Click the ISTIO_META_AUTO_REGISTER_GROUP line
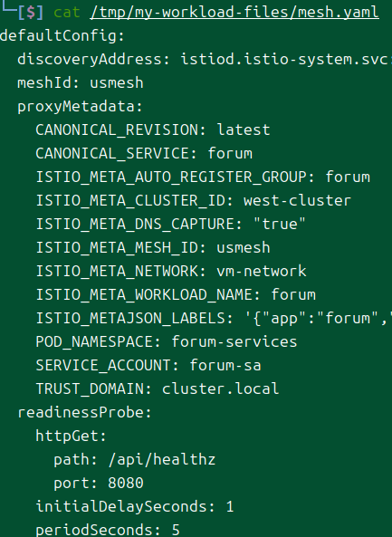The width and height of the screenshot is (392, 537). [203, 177]
